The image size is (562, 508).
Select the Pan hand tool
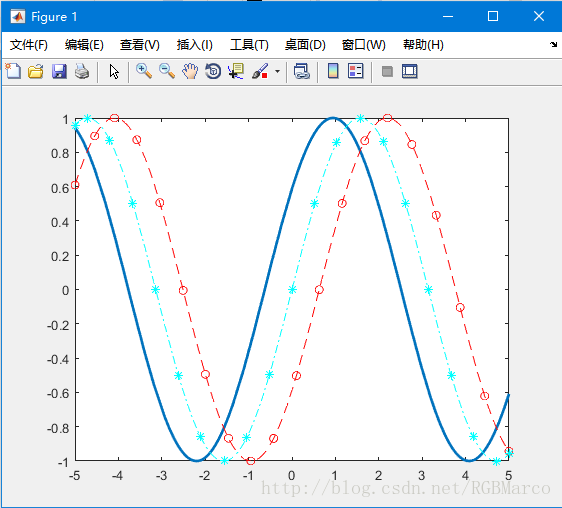point(190,71)
